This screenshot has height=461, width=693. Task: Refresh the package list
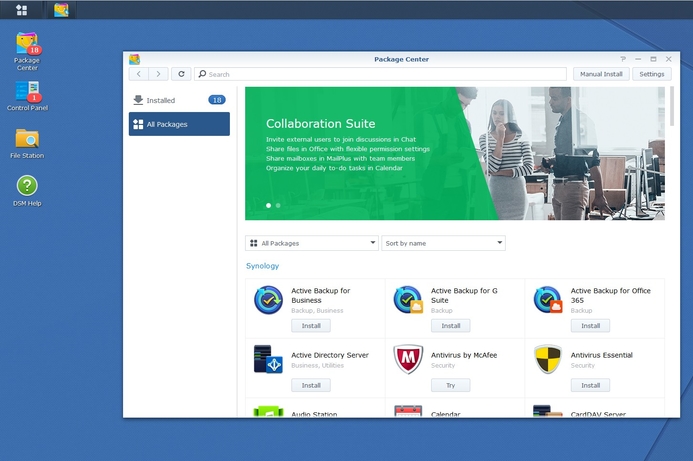[181, 74]
